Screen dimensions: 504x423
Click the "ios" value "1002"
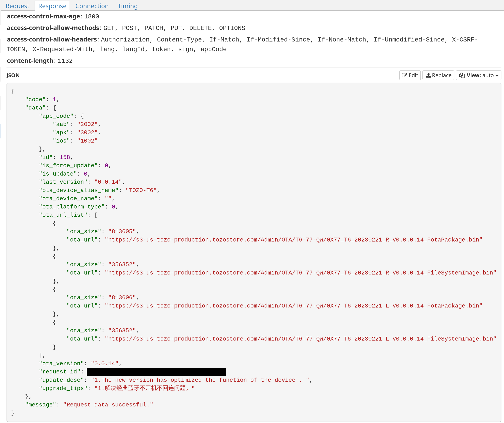[x=87, y=141]
